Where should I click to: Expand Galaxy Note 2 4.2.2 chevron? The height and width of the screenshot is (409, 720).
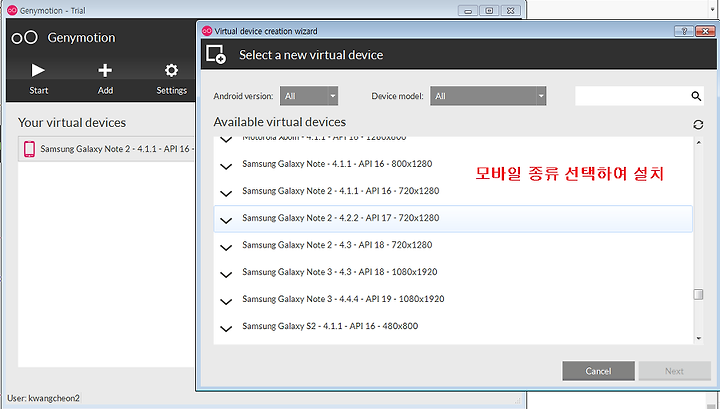[226, 220]
